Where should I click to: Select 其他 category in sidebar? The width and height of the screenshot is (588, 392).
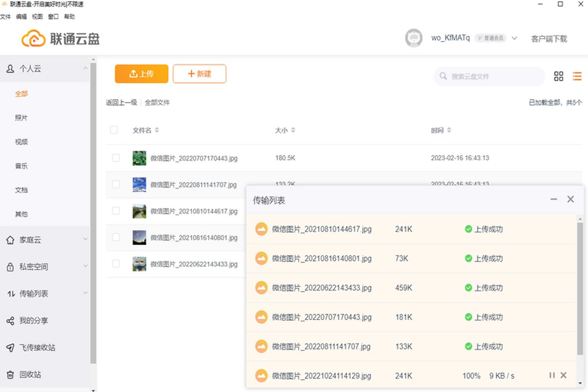click(22, 214)
